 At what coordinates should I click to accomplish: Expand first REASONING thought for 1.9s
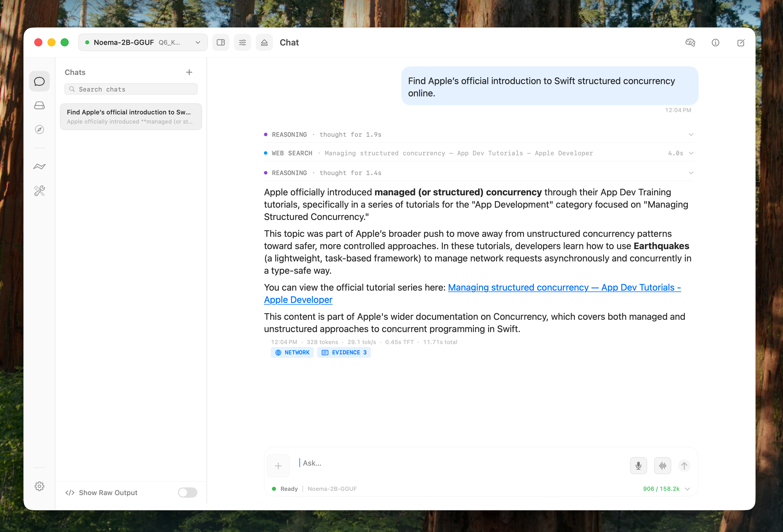click(x=479, y=134)
